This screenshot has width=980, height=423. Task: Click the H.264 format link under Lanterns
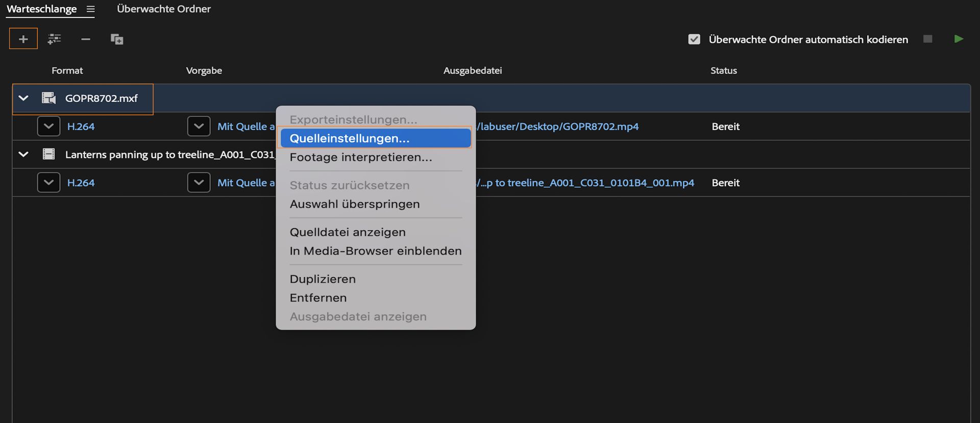coord(81,182)
